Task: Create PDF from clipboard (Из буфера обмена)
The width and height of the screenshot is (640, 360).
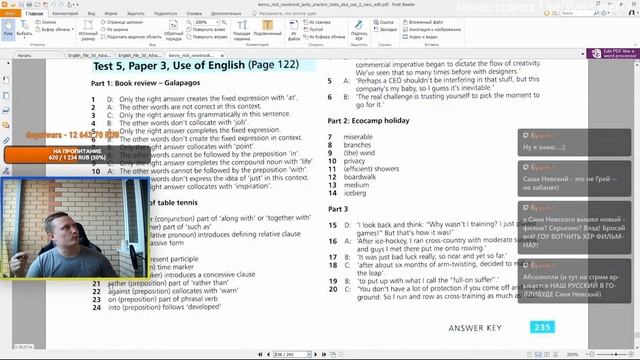Action: point(324,37)
